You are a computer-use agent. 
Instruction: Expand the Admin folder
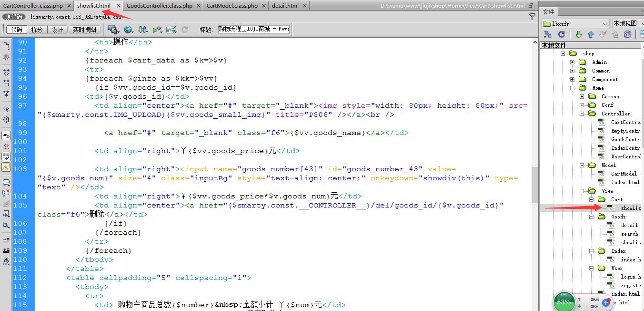572,62
